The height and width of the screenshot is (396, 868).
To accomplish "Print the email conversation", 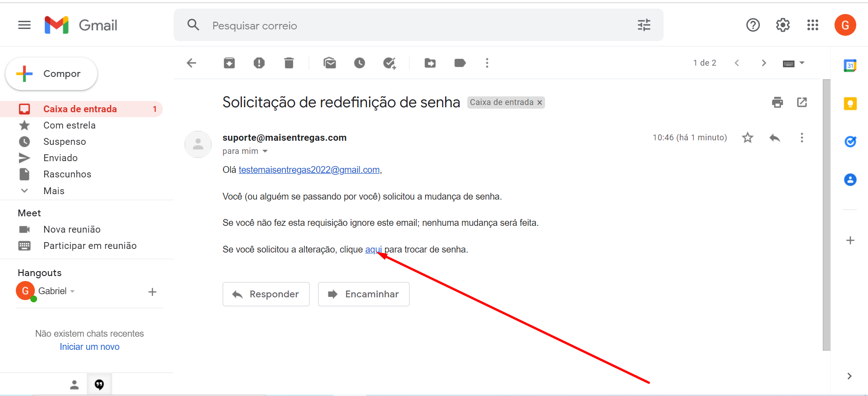I will pos(778,102).
